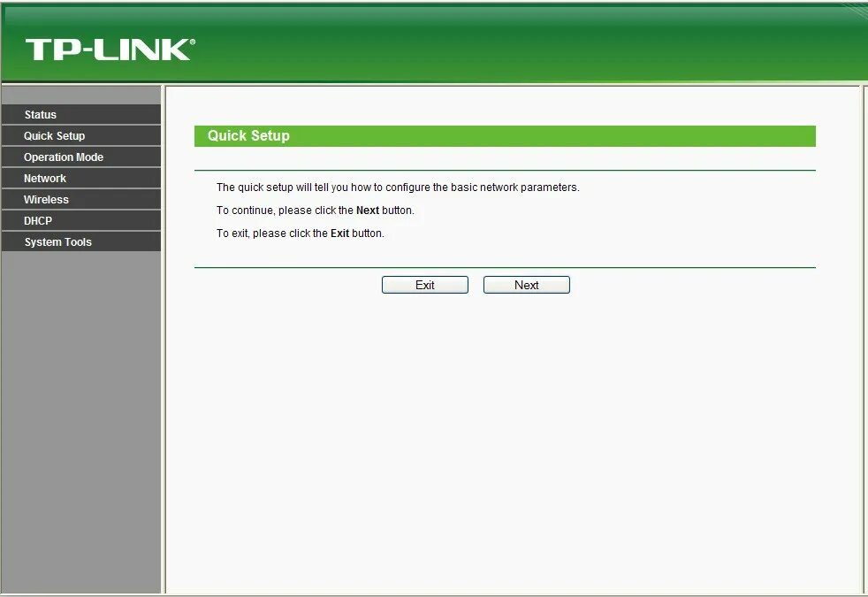This screenshot has height=597, width=868.
Task: Select Quick Setup in the sidebar
Action: point(81,135)
